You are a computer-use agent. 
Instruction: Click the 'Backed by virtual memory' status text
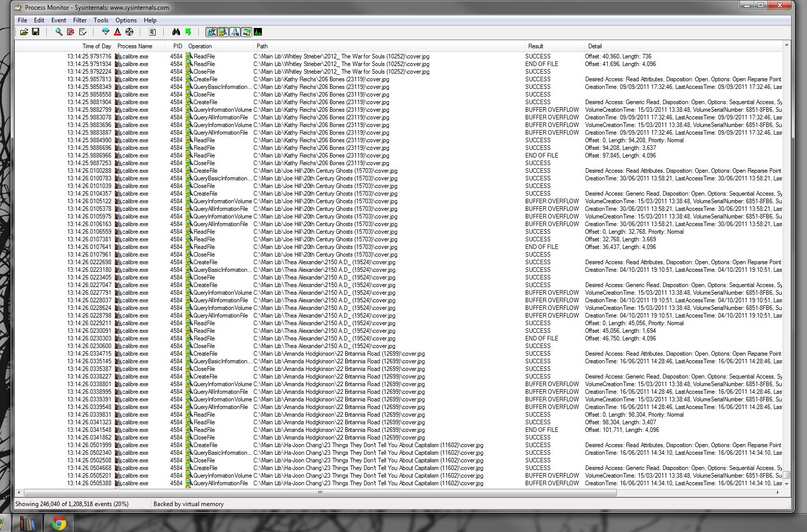pyautogui.click(x=189, y=504)
